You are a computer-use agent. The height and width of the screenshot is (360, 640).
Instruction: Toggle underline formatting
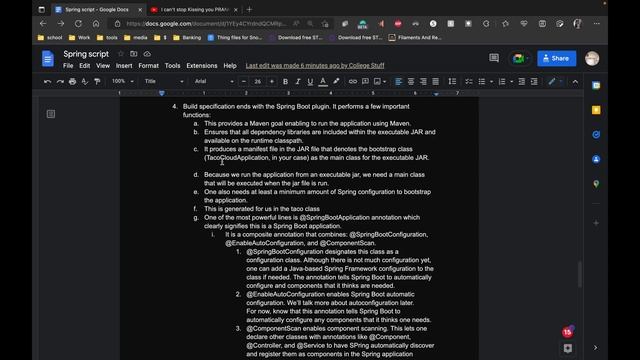click(310, 82)
